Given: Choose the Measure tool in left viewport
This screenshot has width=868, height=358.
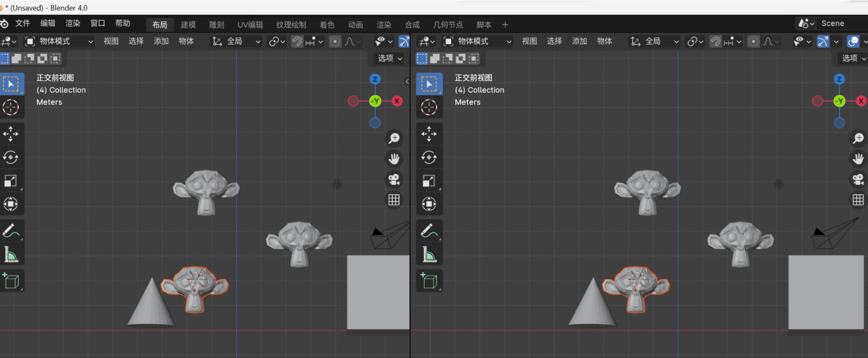Looking at the screenshot, I should coord(11,254).
